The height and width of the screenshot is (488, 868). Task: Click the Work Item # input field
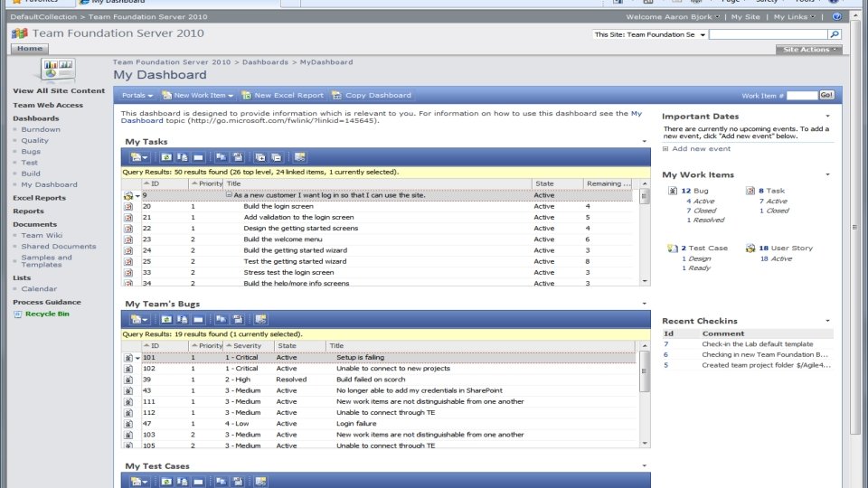[802, 96]
